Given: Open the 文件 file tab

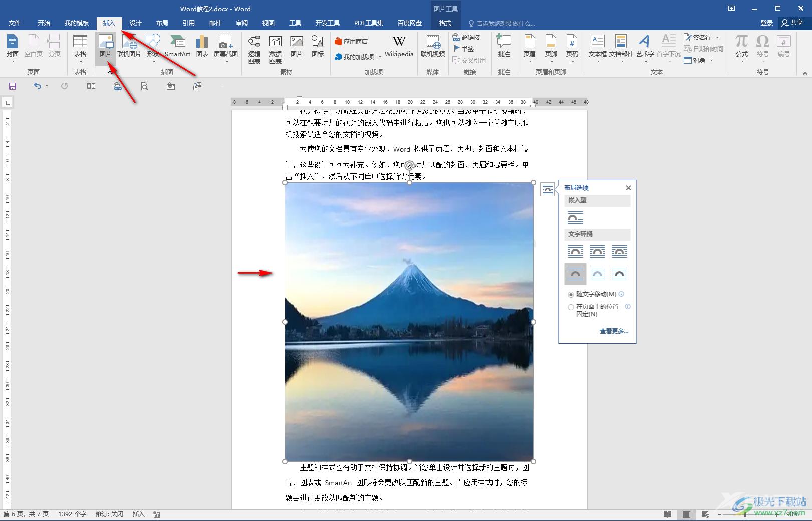Looking at the screenshot, I should [x=15, y=23].
